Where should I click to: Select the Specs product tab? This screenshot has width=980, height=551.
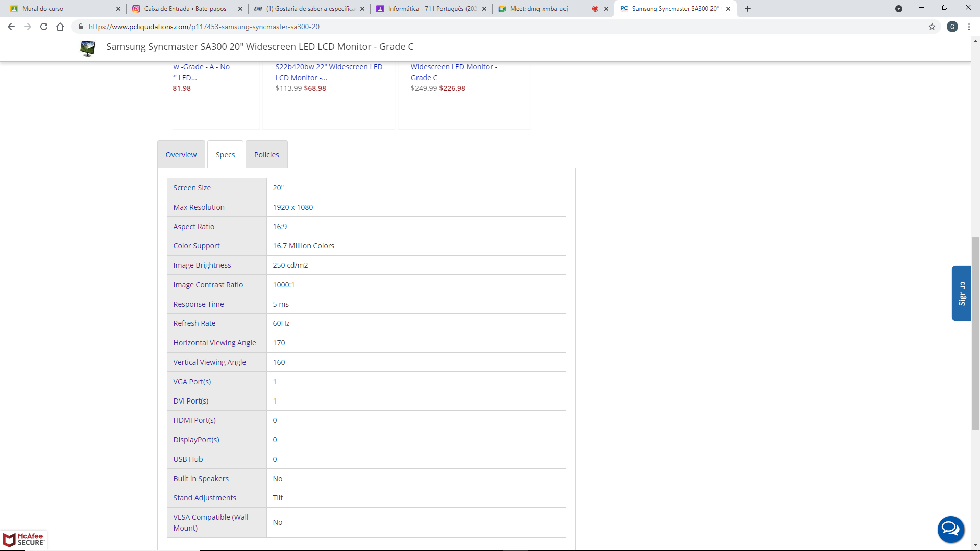point(225,155)
